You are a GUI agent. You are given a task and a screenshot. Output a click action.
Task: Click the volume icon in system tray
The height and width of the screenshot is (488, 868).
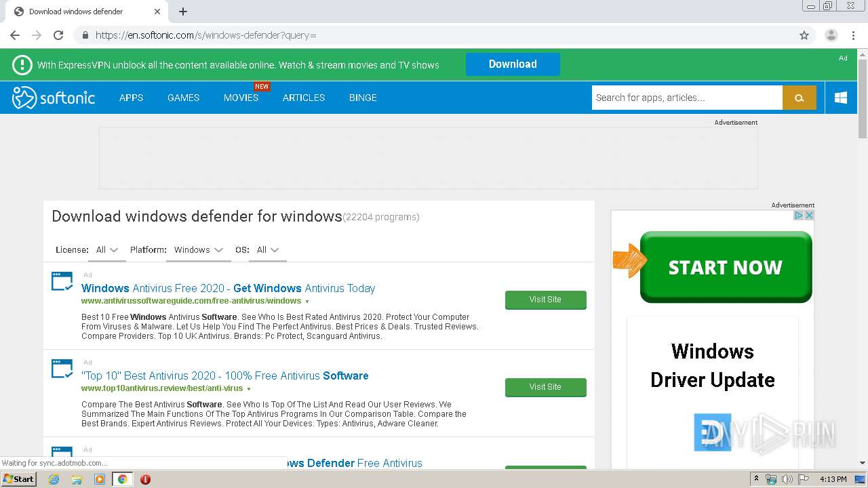tap(787, 479)
